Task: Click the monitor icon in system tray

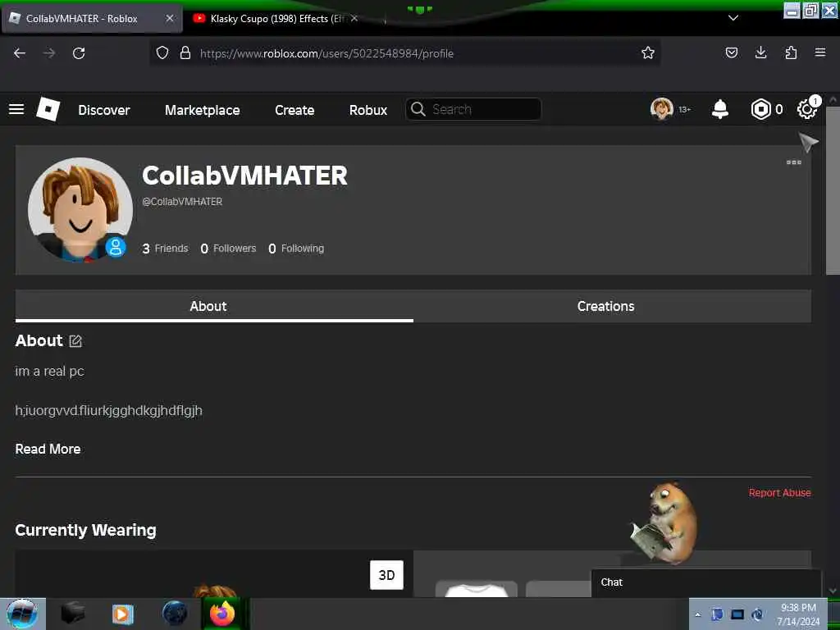Action: 737,614
